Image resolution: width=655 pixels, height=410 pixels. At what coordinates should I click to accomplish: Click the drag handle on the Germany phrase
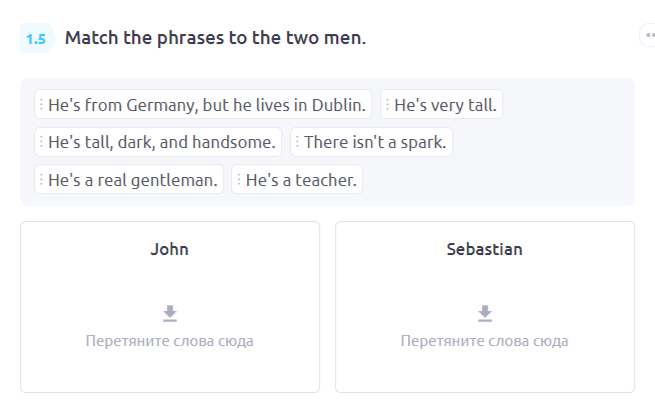pyautogui.click(x=42, y=104)
